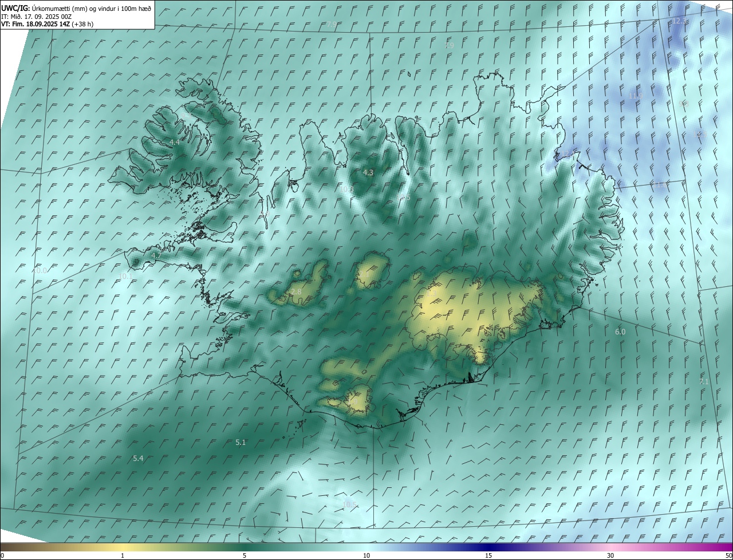Screen dimensions: 733x560
Task: Click the colour scale label 5
Action: pyautogui.click(x=245, y=555)
